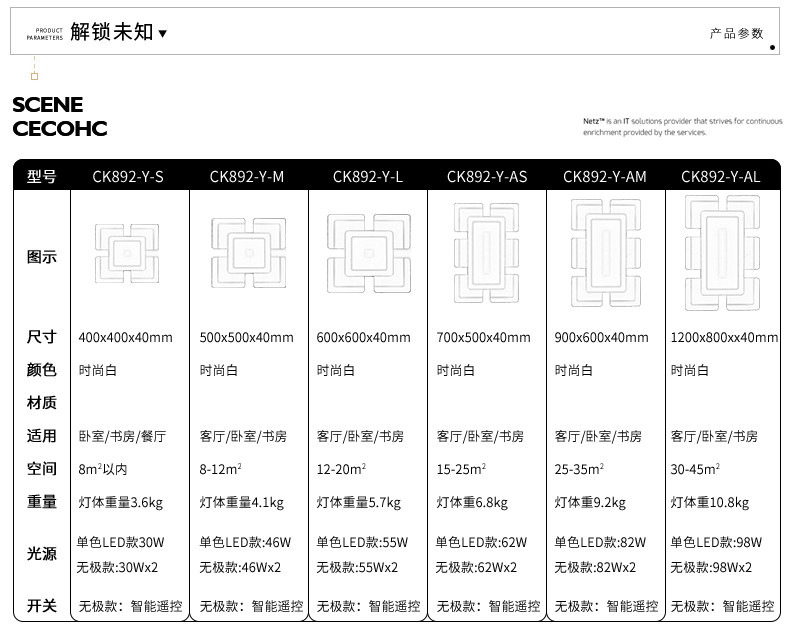
Task: Click the CK892-Y-AM column header
Action: pyautogui.click(x=605, y=177)
